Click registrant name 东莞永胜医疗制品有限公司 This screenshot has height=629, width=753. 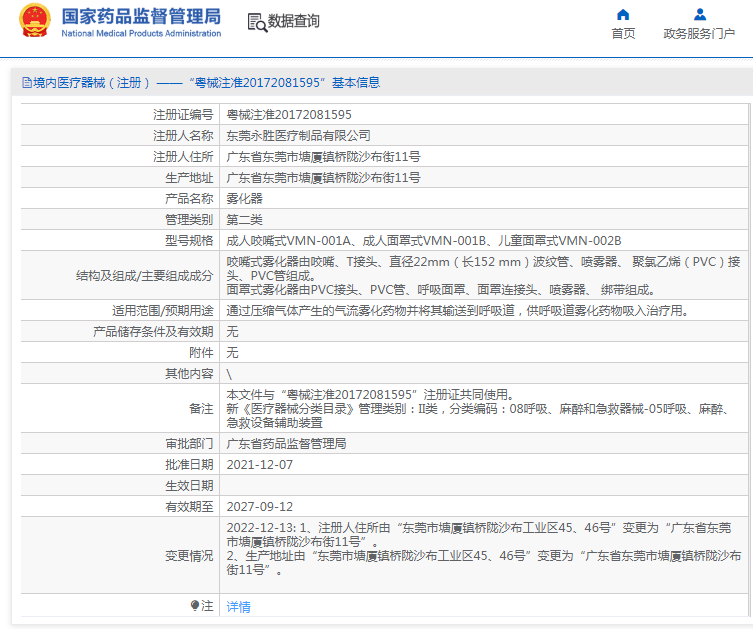[298, 135]
